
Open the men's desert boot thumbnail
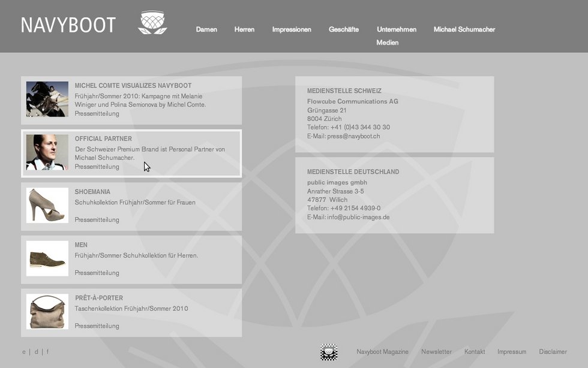(x=47, y=258)
